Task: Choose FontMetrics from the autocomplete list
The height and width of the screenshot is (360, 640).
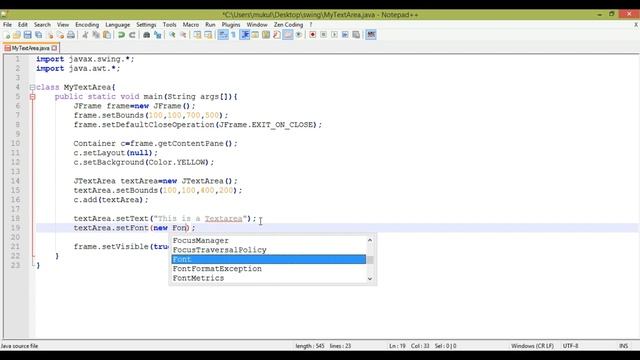Action: [268, 278]
